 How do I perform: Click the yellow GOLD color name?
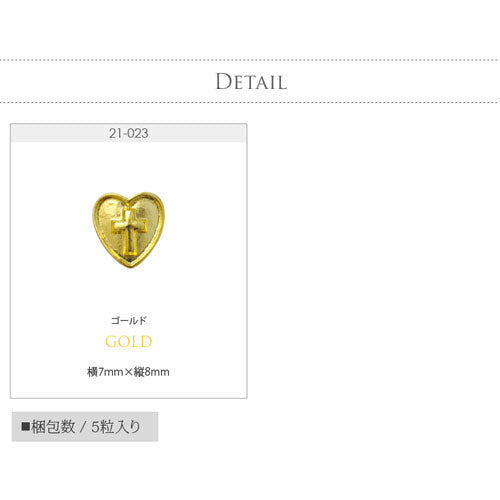(x=129, y=342)
